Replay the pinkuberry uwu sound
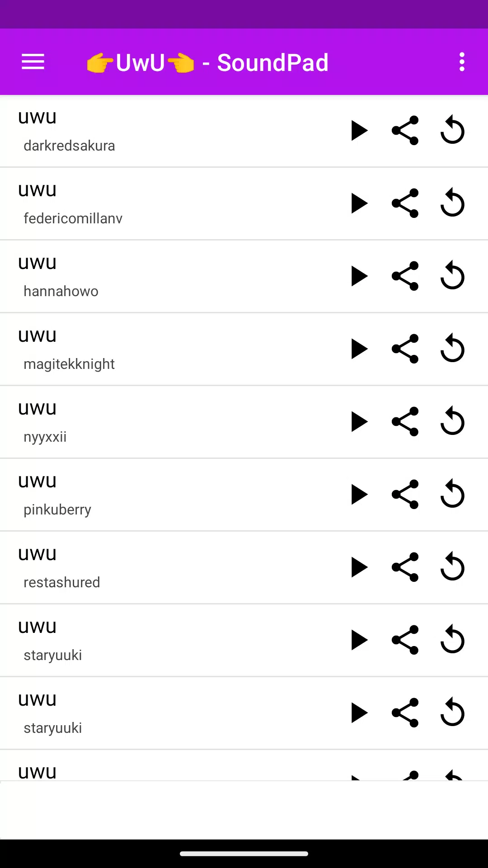The image size is (488, 868). 452,495
